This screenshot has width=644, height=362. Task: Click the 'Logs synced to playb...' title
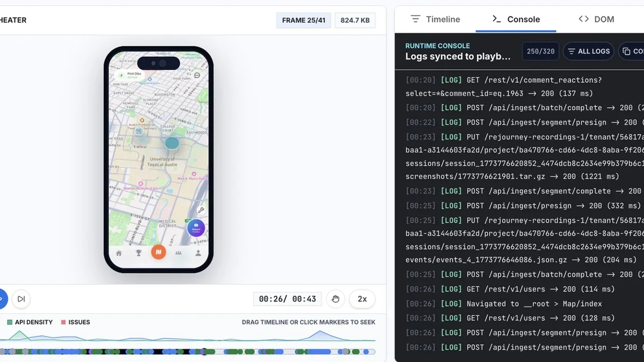pyautogui.click(x=458, y=56)
